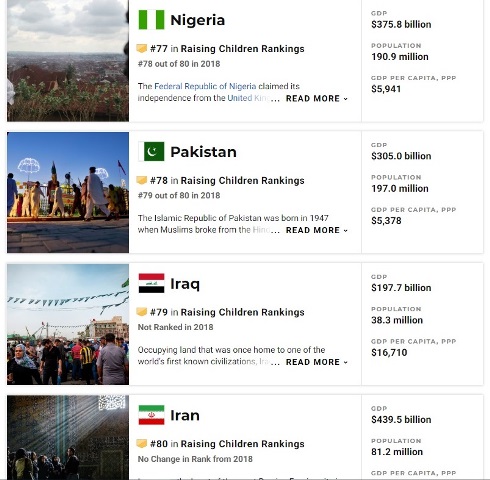Expand READ MORE for Iraq description
The height and width of the screenshot is (480, 490).
click(x=317, y=362)
